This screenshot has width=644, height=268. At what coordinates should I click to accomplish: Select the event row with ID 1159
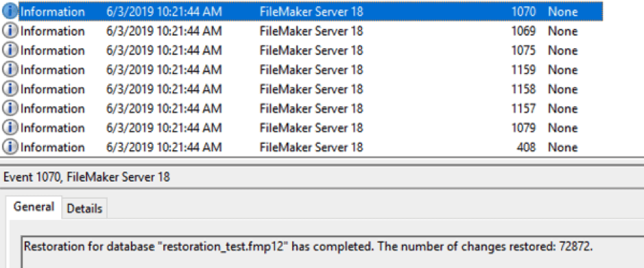[x=302, y=70]
